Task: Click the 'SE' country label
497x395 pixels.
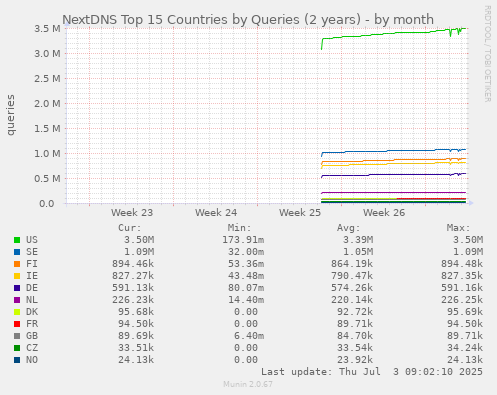Action: pyautogui.click(x=32, y=252)
